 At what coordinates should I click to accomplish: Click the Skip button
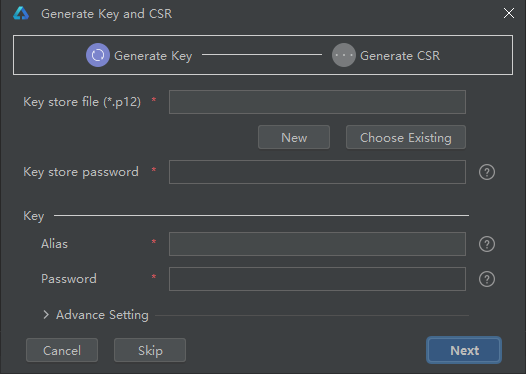coord(150,350)
